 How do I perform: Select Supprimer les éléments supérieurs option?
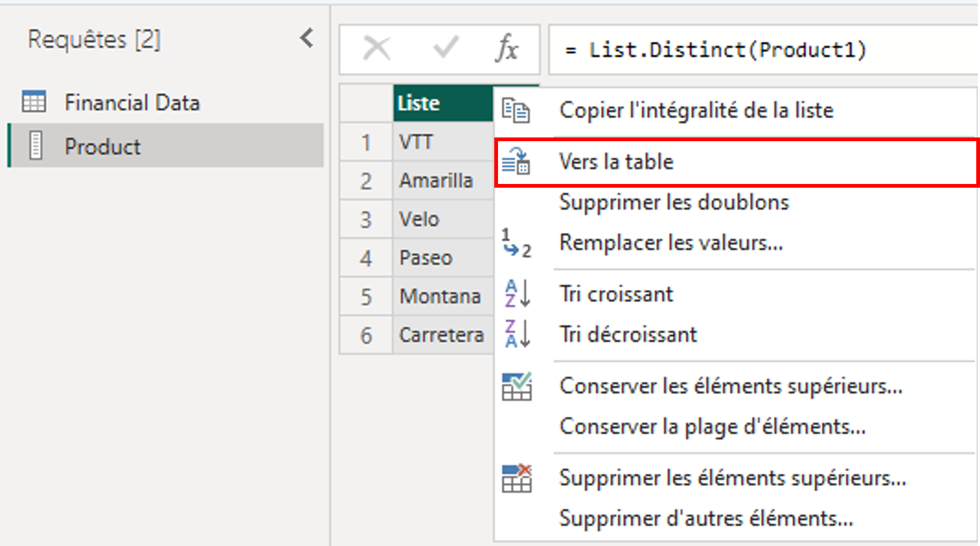[x=732, y=478]
